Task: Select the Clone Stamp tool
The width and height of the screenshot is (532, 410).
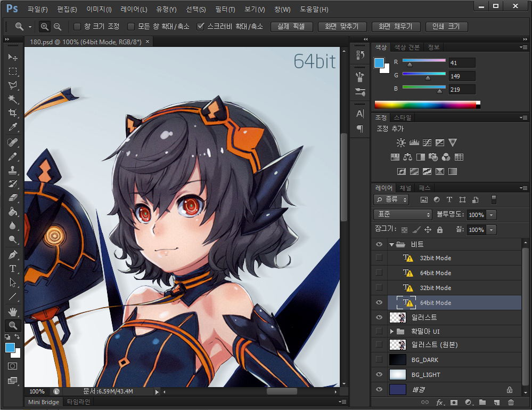Action: pos(13,170)
